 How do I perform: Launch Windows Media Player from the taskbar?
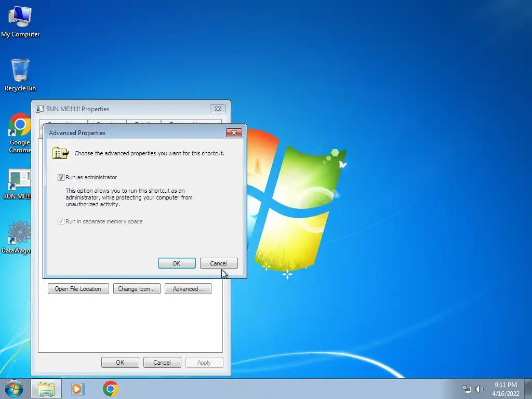(78, 389)
